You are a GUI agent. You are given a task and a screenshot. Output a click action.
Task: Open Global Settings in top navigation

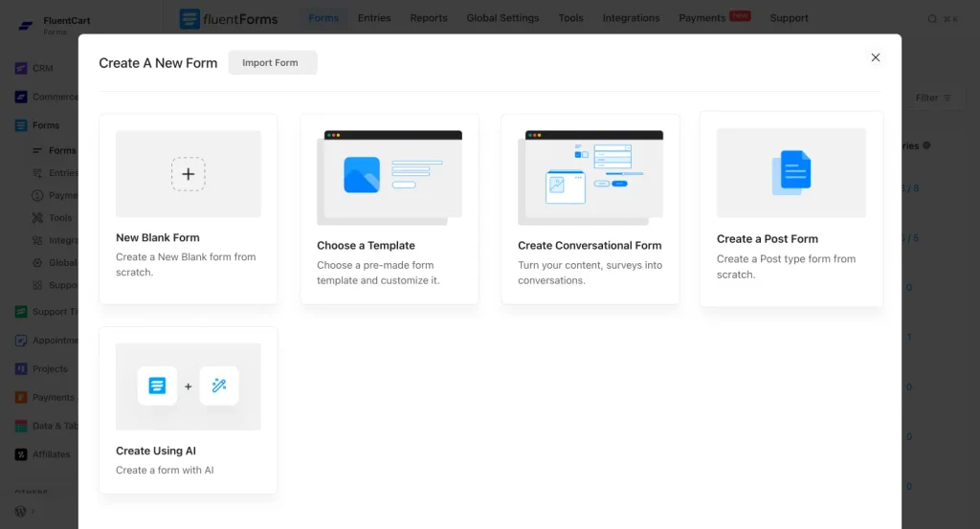point(502,18)
